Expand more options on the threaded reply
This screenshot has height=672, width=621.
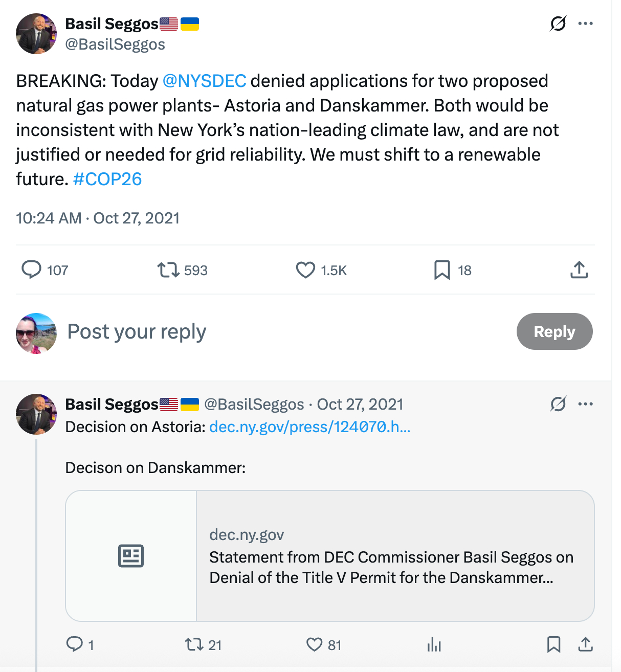click(x=585, y=404)
